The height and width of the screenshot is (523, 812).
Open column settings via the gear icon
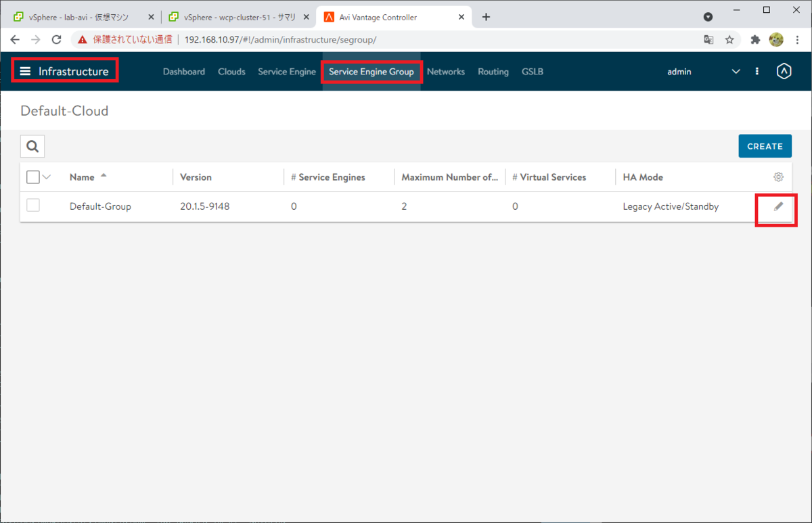(778, 177)
